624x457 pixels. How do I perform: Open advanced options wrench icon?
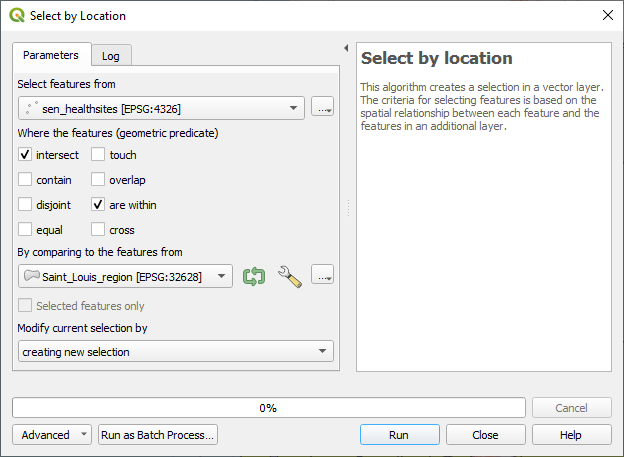click(x=289, y=276)
